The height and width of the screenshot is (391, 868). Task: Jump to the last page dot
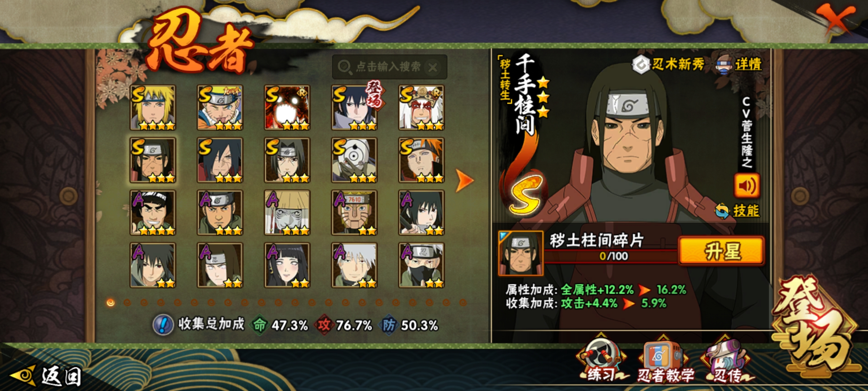(463, 302)
